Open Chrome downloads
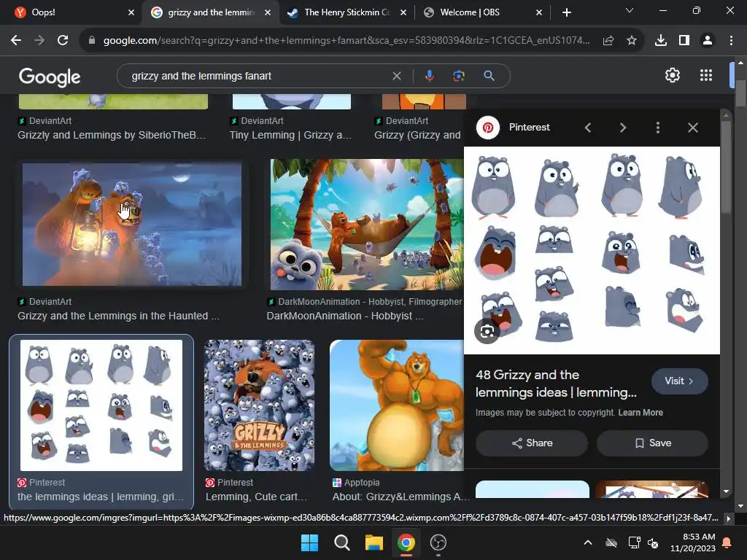 click(661, 41)
